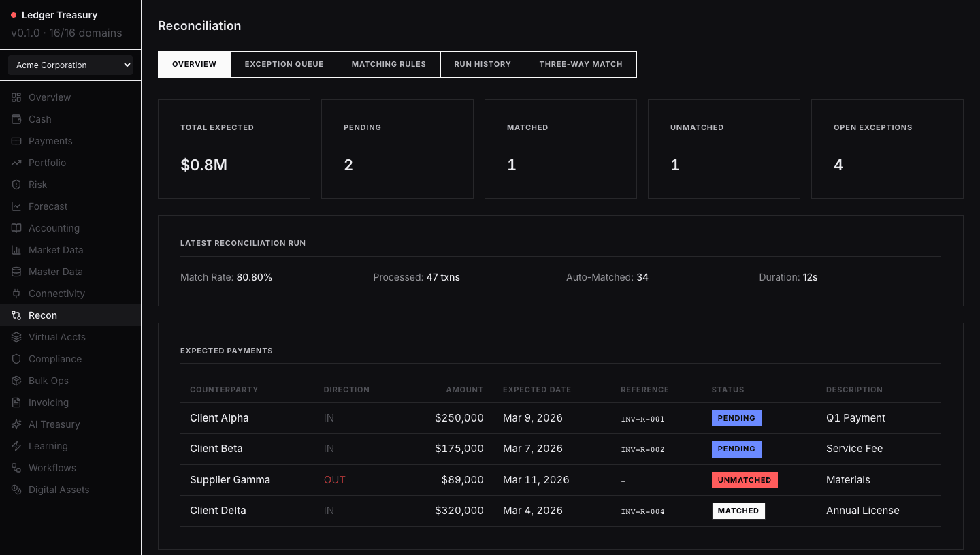Image resolution: width=980 pixels, height=555 pixels.
Task: Expand the Acme Corporation company dropdown
Action: tap(70, 65)
